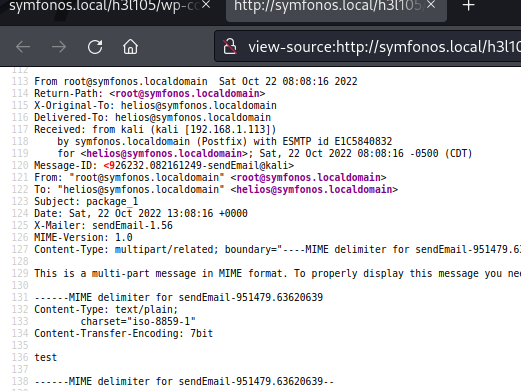Click the insecure connection lock icon
The width and height of the screenshot is (521, 391).
tap(230, 46)
